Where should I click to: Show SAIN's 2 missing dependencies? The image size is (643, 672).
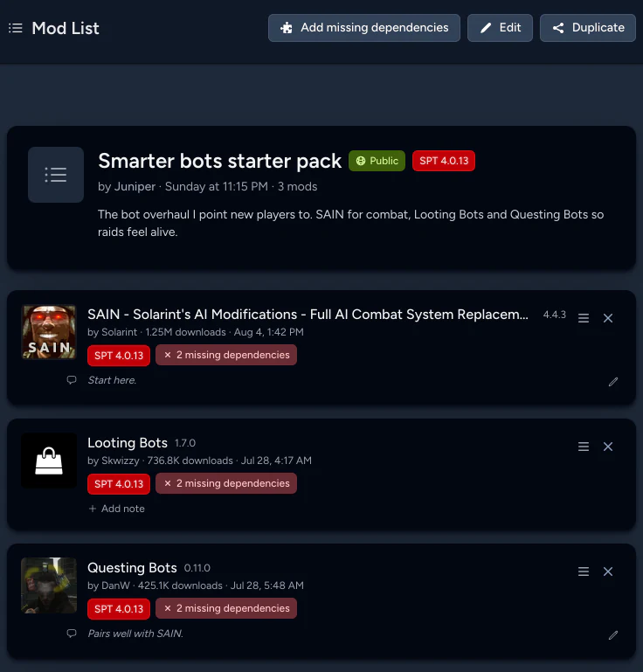(x=226, y=355)
